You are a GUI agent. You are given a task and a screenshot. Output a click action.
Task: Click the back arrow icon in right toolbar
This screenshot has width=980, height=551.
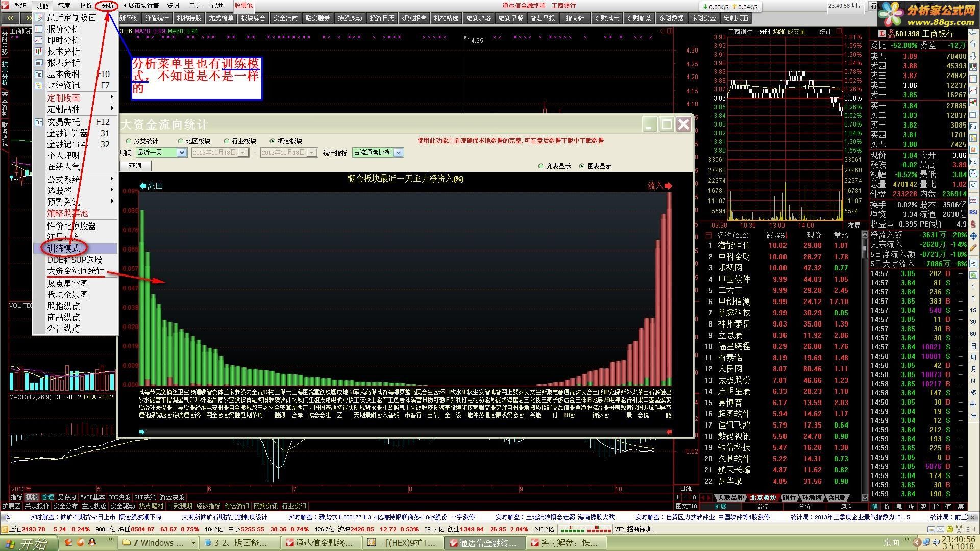(x=973, y=32)
